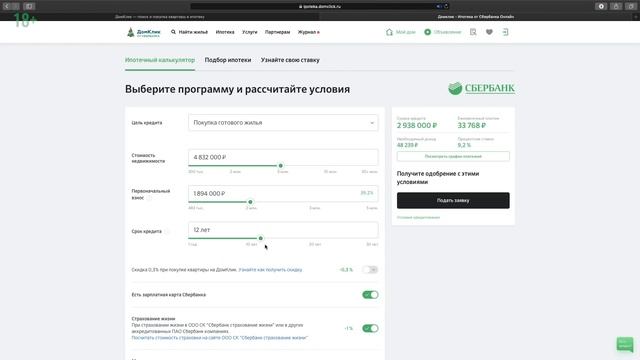The height and width of the screenshot is (360, 640).
Task: Click the Safari share icon
Action: coord(616,6)
